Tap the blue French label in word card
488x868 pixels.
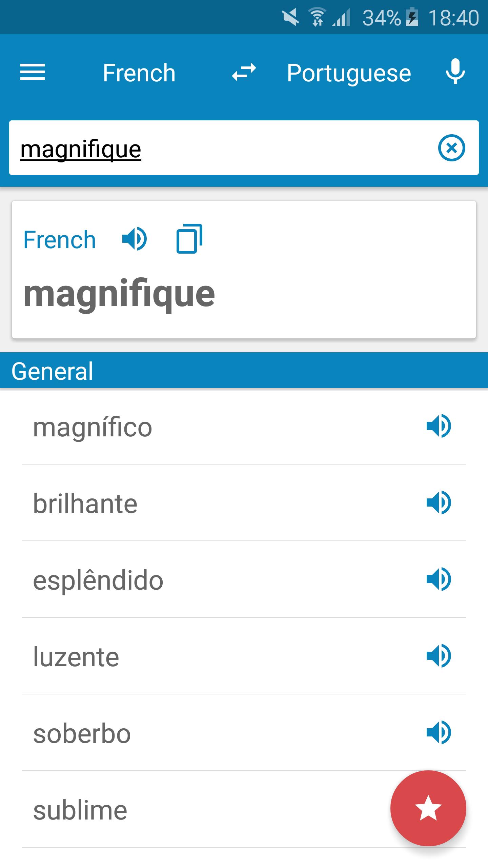click(60, 240)
